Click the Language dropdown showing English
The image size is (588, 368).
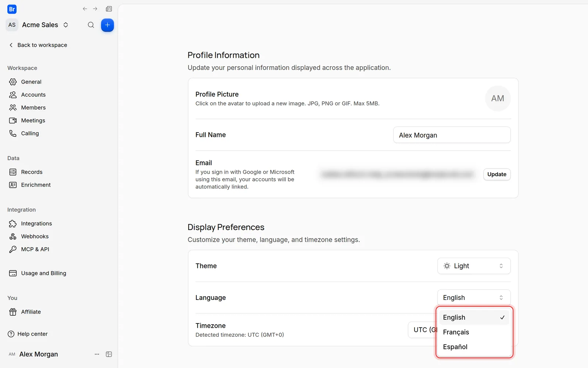(474, 297)
